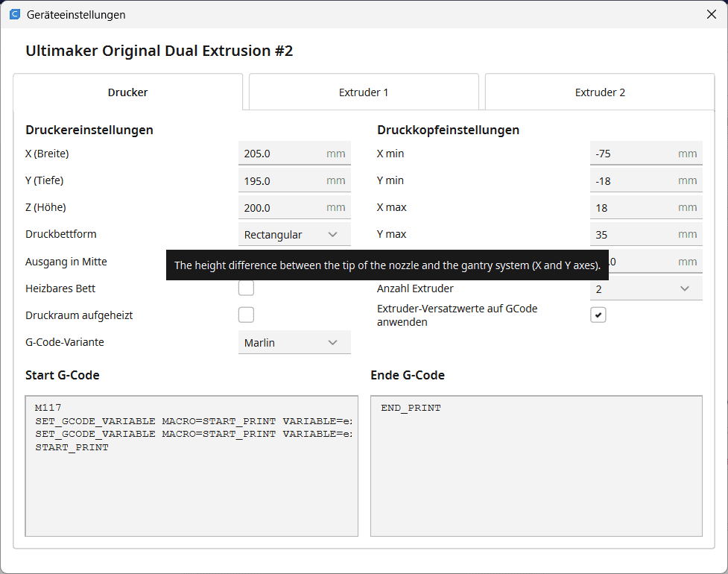Open the Druckbettform Rectangular dropdown

[x=294, y=234]
